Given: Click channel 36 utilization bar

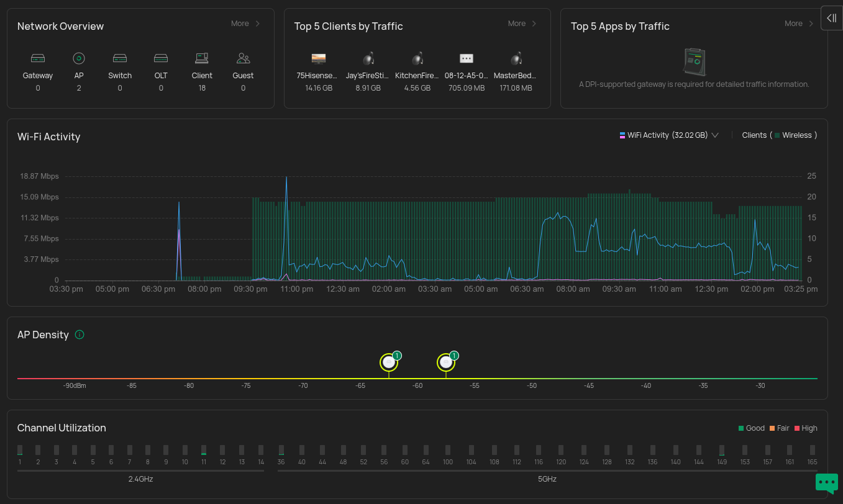Looking at the screenshot, I should pyautogui.click(x=281, y=450).
